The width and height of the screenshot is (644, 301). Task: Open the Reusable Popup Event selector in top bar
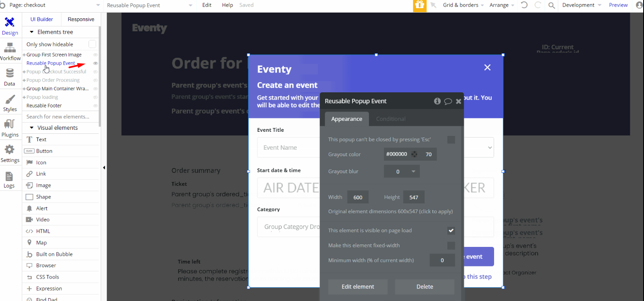tap(150, 5)
